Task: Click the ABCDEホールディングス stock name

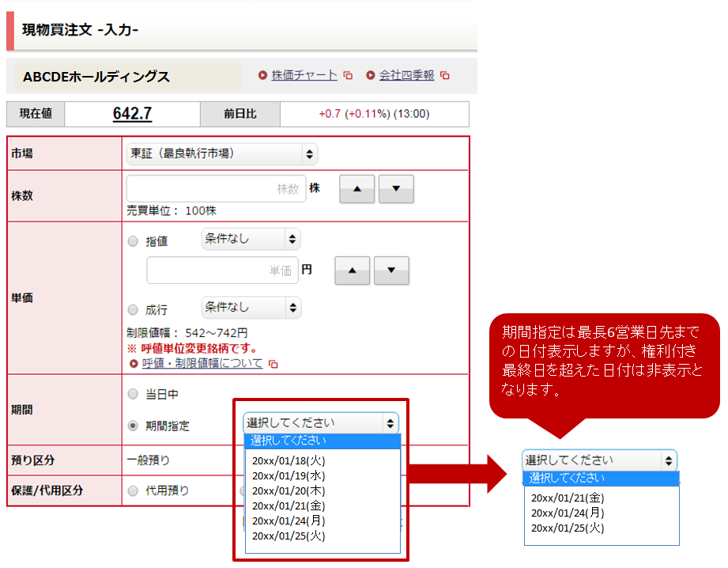Action: [96, 77]
